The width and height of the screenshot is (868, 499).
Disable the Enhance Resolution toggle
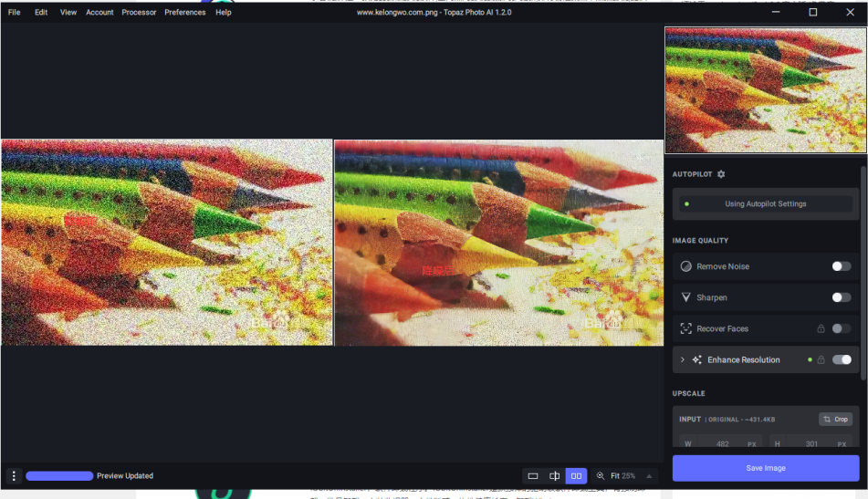(842, 359)
